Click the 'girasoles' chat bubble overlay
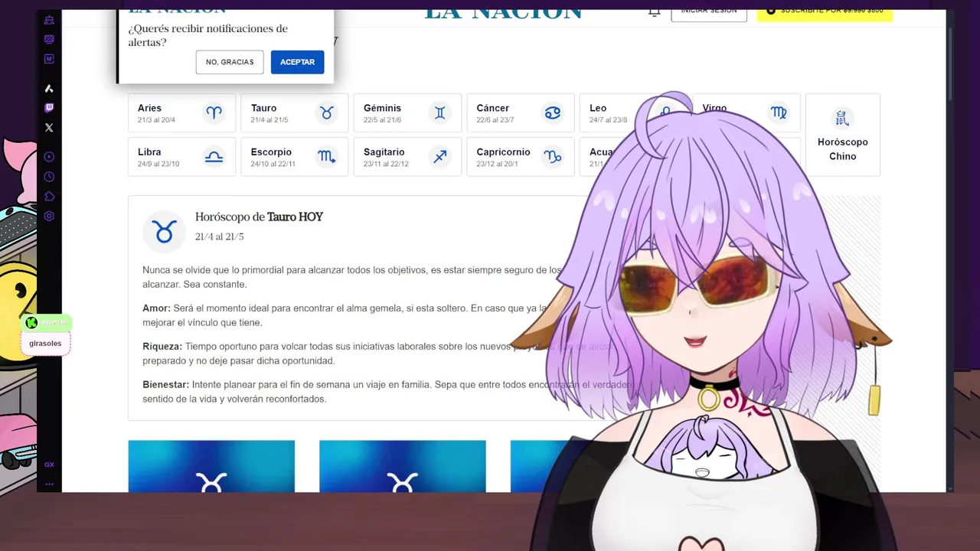 point(45,344)
